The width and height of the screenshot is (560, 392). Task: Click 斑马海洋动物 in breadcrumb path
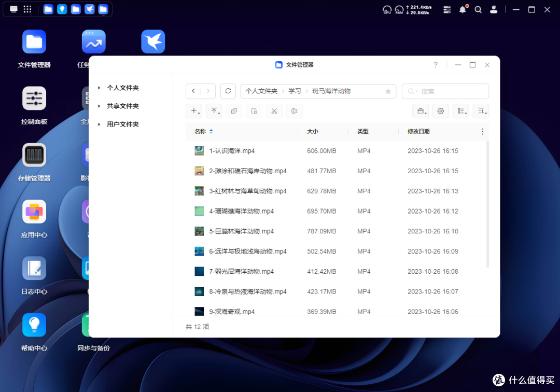click(x=331, y=91)
